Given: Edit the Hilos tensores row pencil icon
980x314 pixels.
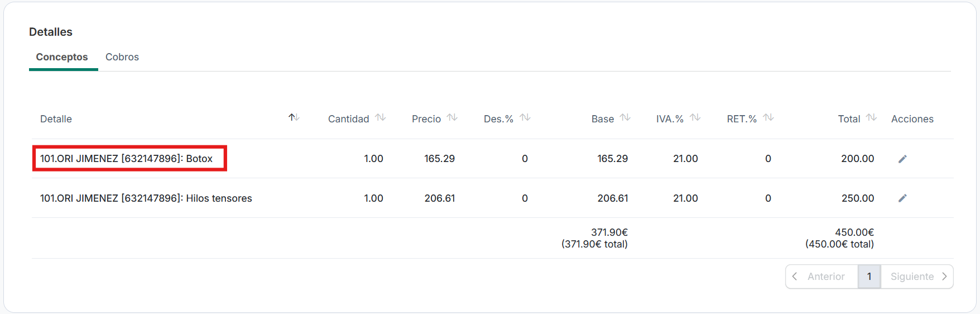Looking at the screenshot, I should point(902,198).
